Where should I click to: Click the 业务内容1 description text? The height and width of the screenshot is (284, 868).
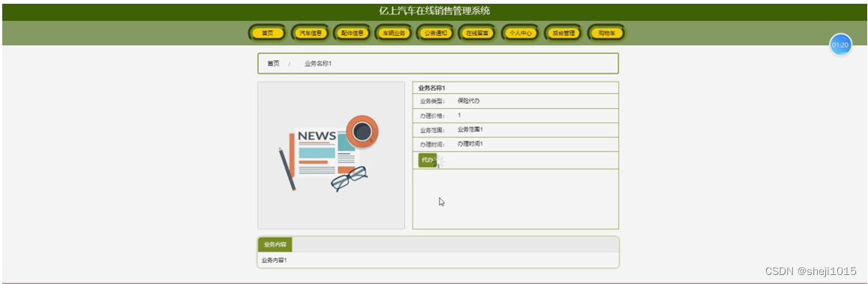274,260
